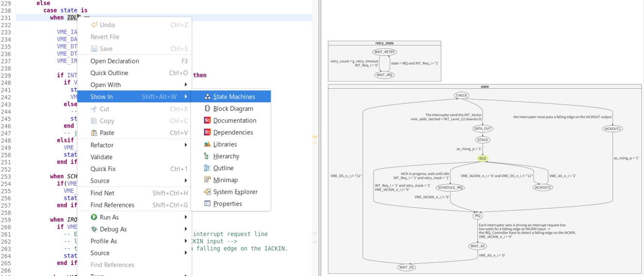Click the Minimap icon

click(x=207, y=180)
